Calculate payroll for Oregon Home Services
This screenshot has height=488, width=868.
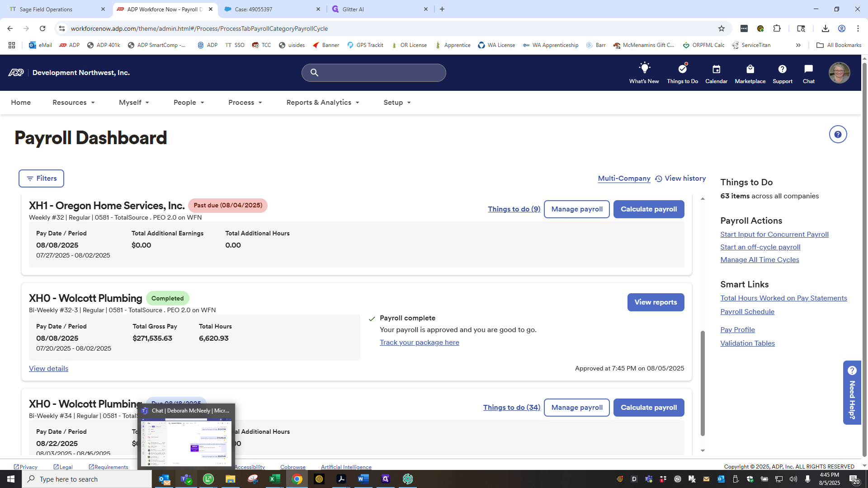pyautogui.click(x=649, y=209)
